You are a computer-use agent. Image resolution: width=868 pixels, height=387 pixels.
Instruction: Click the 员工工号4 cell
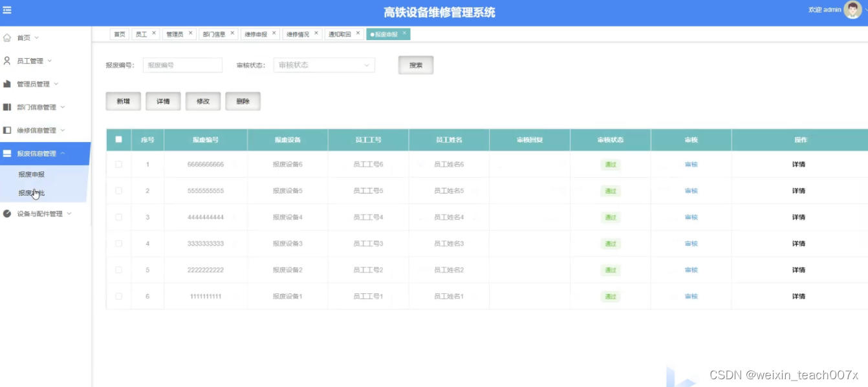368,217
